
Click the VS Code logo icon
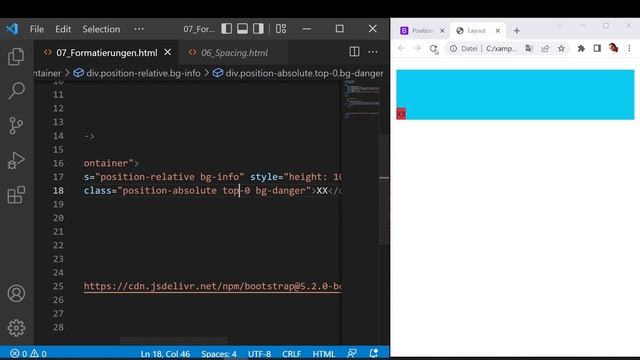tap(12, 29)
